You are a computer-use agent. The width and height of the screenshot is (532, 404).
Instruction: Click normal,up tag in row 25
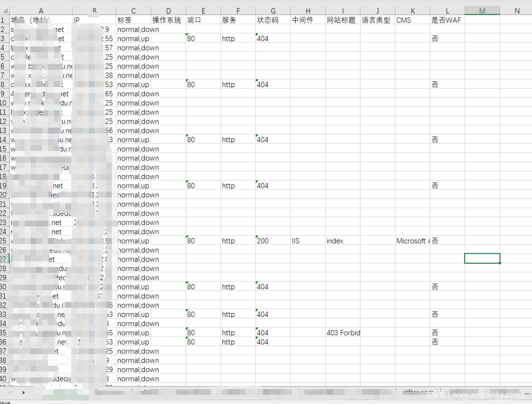point(133,241)
